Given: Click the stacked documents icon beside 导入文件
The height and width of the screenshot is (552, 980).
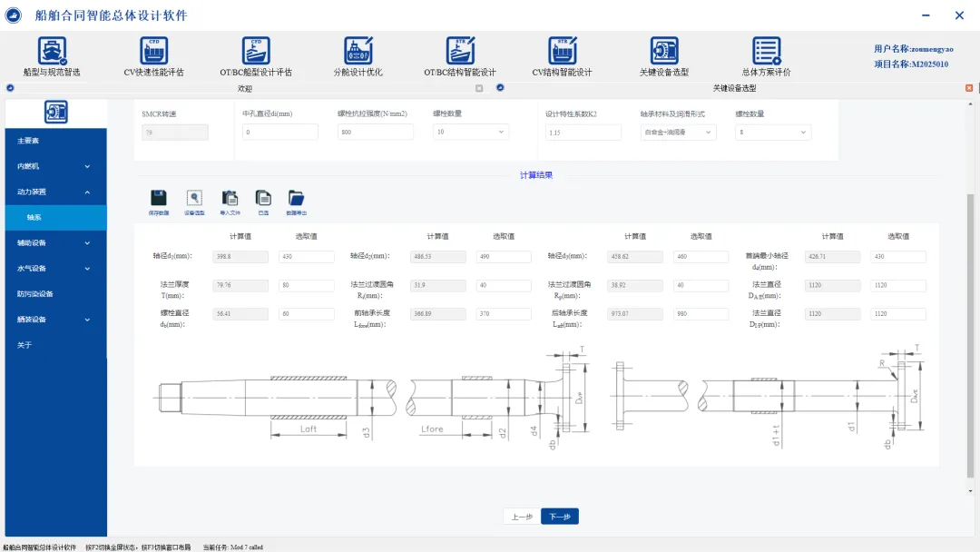Looking at the screenshot, I should tap(263, 198).
